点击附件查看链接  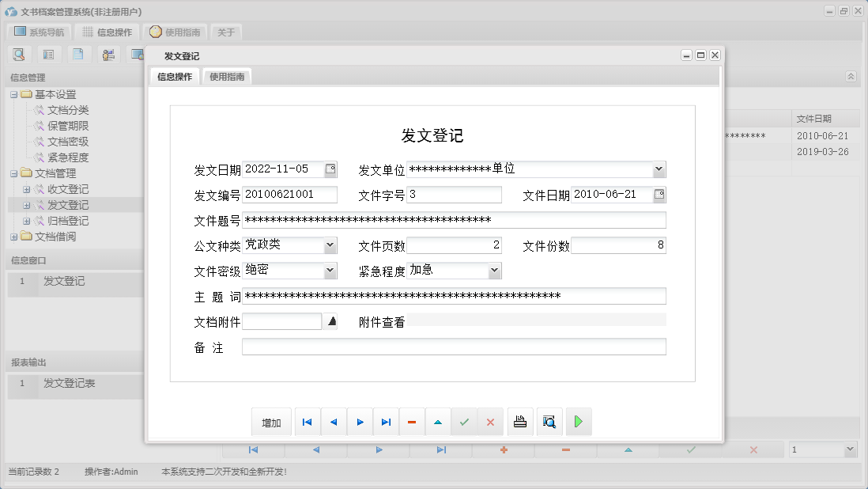[382, 321]
